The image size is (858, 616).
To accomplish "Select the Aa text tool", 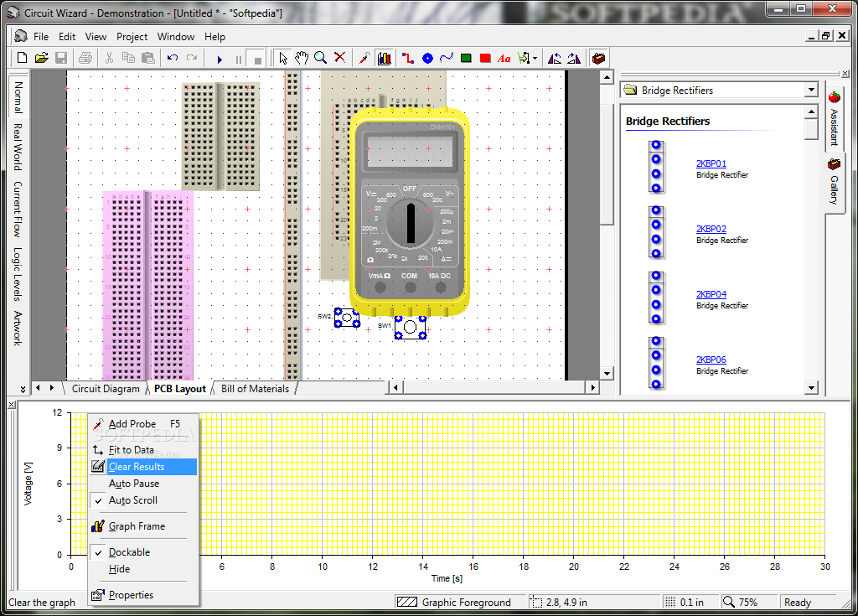I will [504, 59].
